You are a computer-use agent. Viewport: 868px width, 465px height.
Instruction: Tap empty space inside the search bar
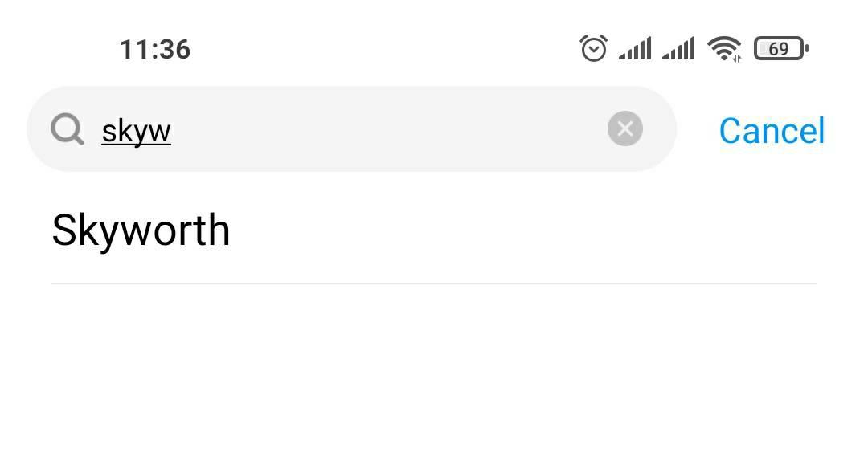click(387, 128)
